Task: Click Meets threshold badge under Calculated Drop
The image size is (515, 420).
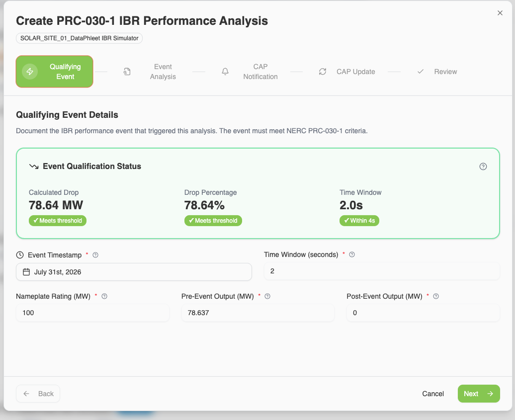Action: click(58, 221)
